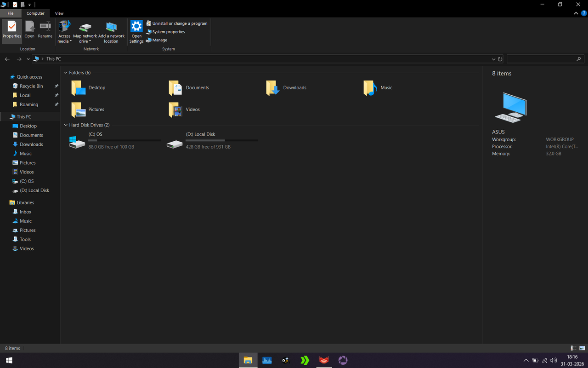Click Uninstall or change a program
Screen dimensions: 588x368
click(177, 23)
